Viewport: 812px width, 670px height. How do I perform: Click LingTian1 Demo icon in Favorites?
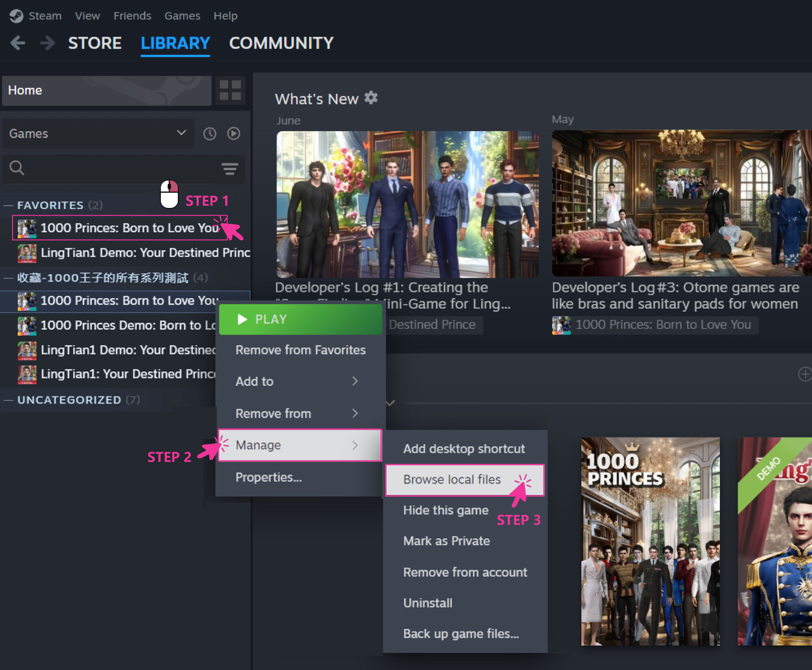coord(27,253)
